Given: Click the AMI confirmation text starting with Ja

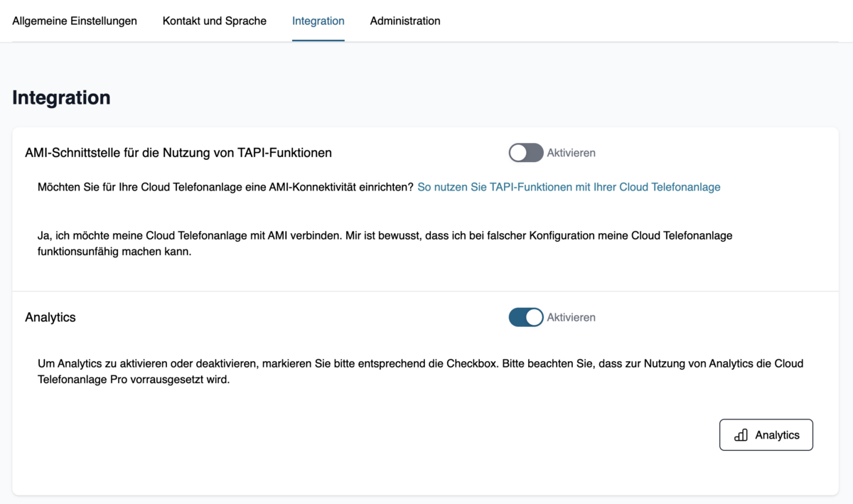Looking at the screenshot, I should pos(385,243).
